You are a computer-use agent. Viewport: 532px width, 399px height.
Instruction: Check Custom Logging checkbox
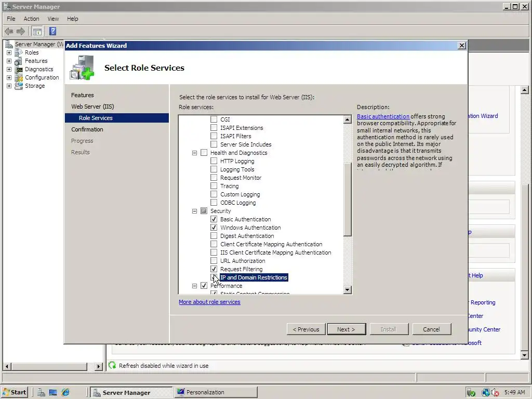coord(214,194)
